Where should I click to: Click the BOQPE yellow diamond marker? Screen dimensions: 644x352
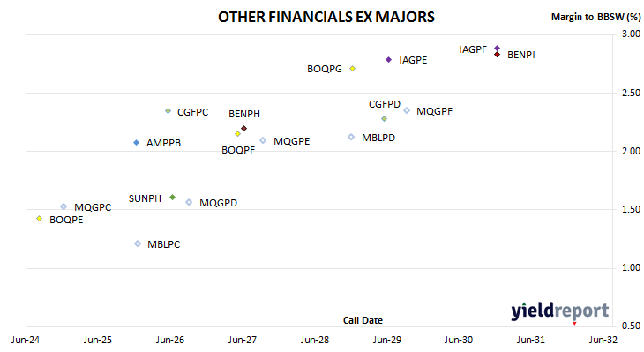tap(40, 219)
